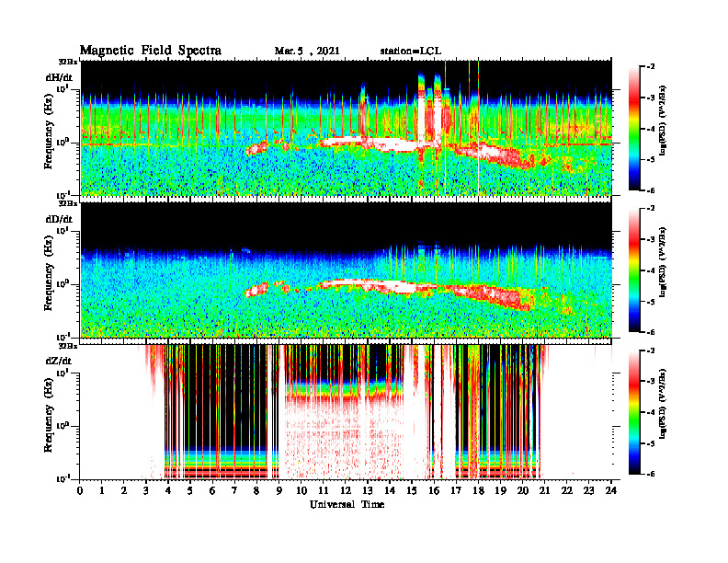
Task: Click the hour 9 tick label
Action: pos(279,490)
